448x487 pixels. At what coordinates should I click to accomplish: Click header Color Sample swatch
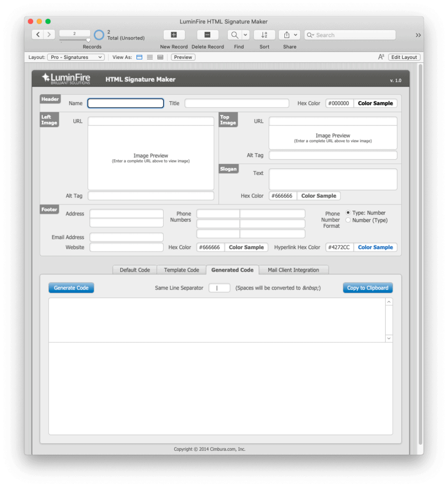coord(375,103)
